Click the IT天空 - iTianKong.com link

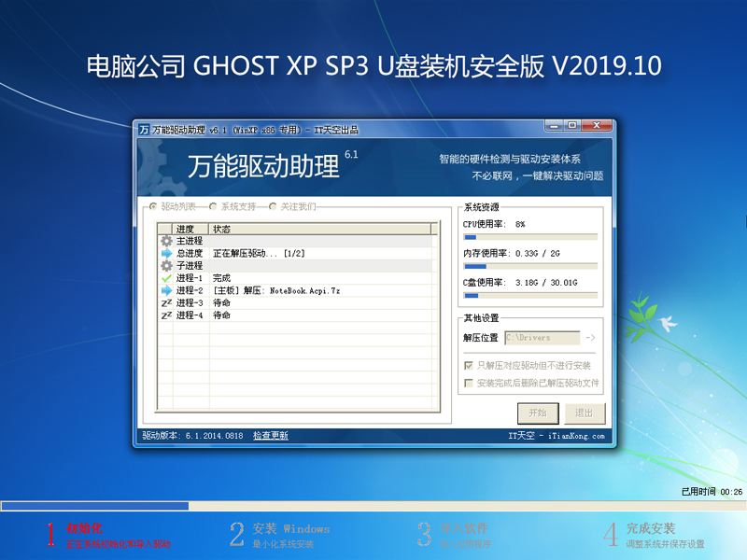556,436
